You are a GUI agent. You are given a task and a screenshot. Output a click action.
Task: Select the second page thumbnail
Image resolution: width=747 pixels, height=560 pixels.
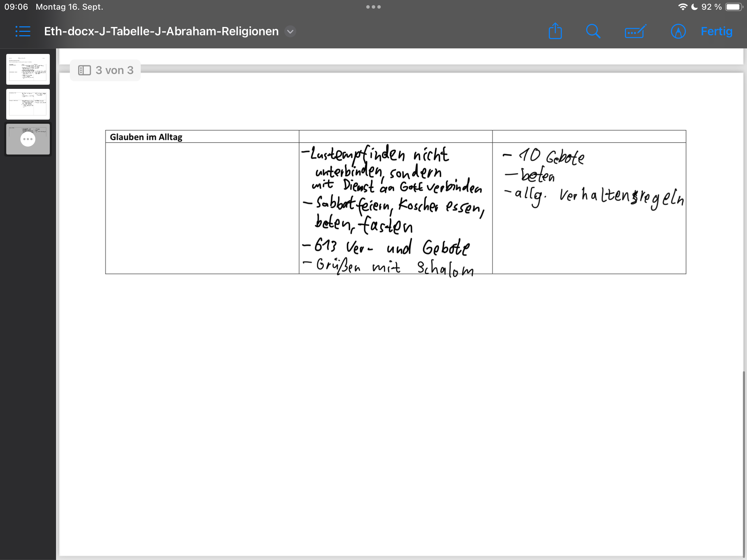click(28, 104)
